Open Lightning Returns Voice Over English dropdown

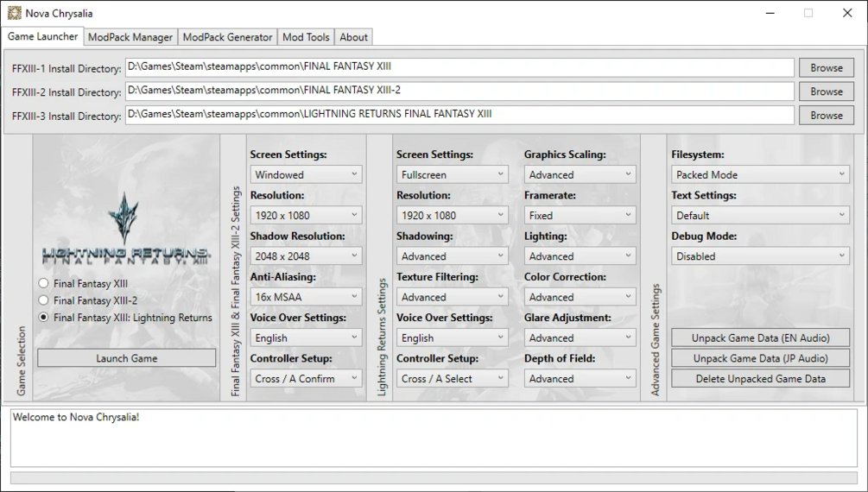[453, 337]
